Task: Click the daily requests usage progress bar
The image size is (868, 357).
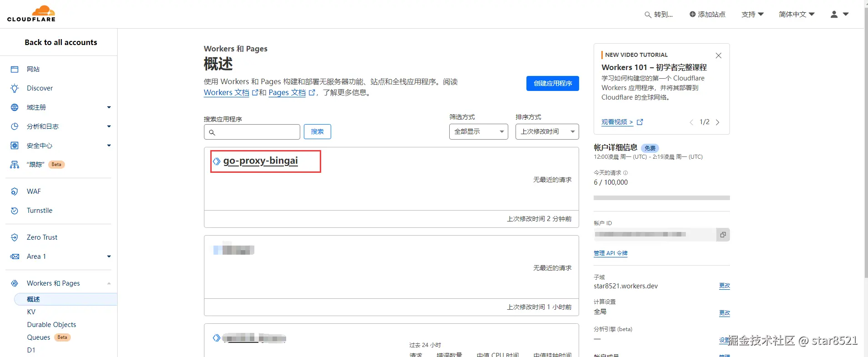Action: [662, 198]
